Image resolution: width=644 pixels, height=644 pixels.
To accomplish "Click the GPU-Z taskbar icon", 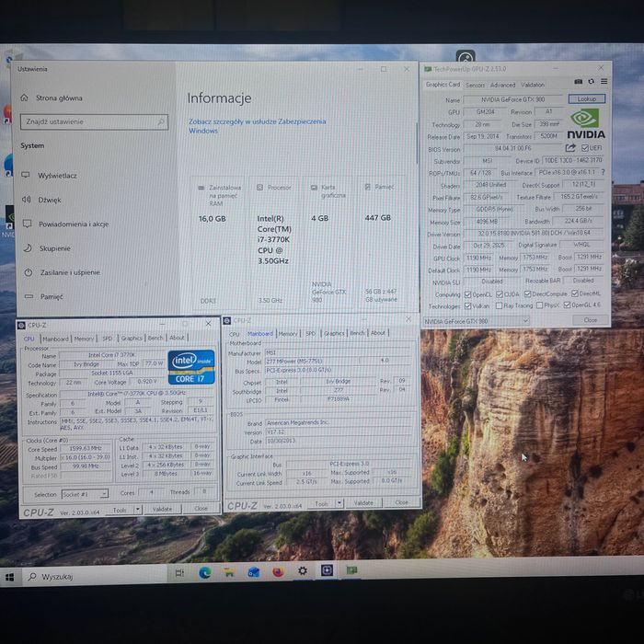I will (x=351, y=569).
